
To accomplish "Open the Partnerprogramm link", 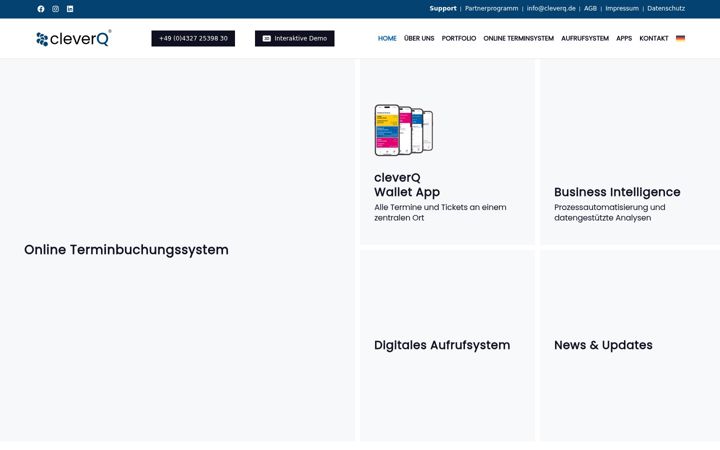I will click(x=491, y=8).
